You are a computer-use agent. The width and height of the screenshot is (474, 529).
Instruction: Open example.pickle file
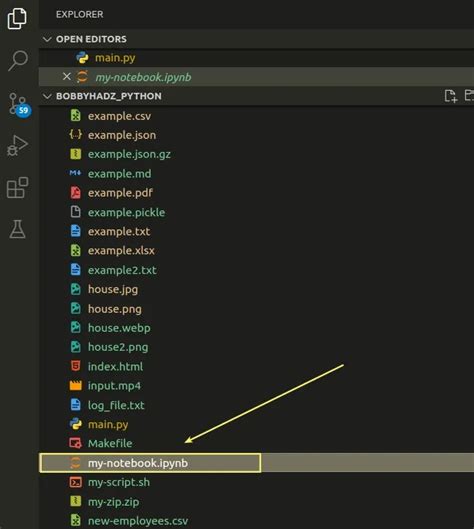point(256,212)
